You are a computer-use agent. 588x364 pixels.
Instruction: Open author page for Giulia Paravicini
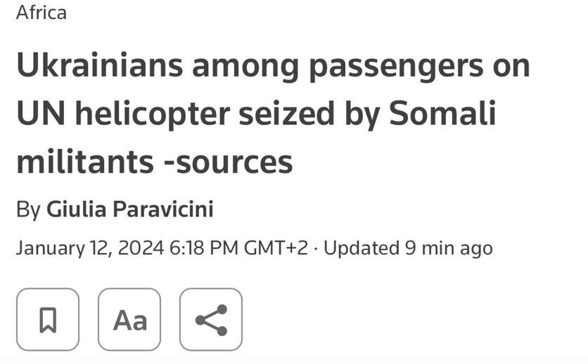point(129,209)
